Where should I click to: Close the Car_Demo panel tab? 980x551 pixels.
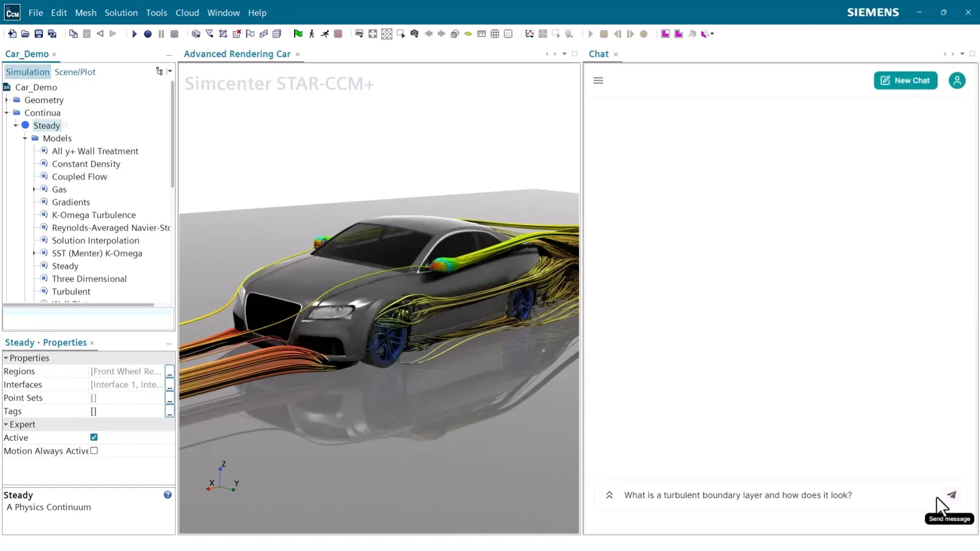(54, 54)
